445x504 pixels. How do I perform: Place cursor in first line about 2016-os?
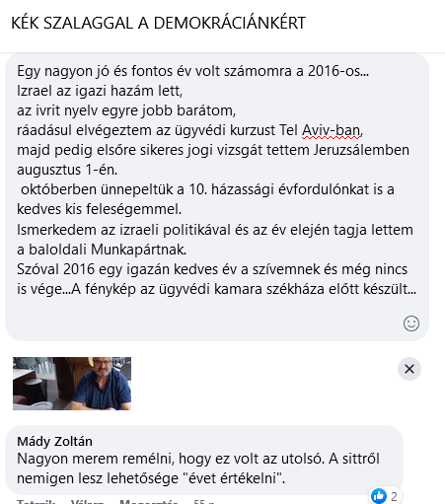coord(193,71)
